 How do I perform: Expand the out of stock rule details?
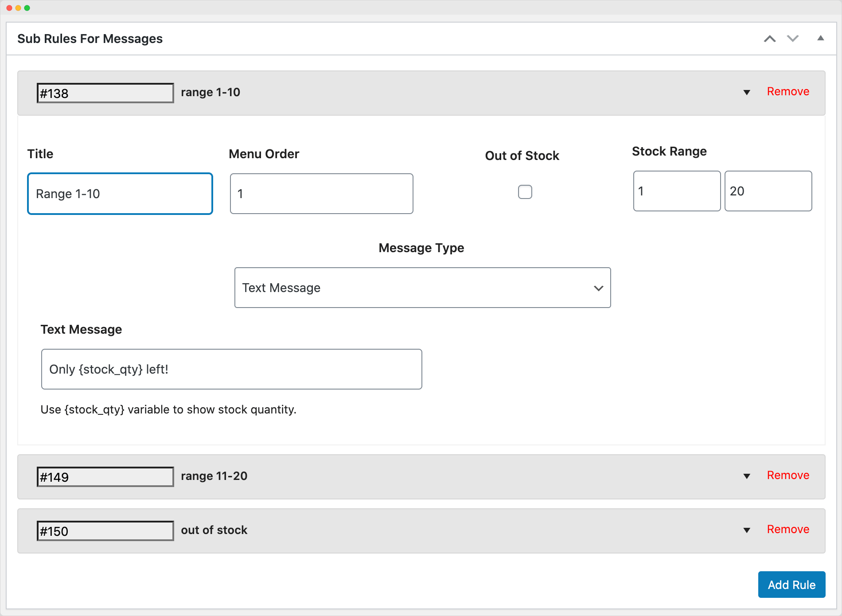click(747, 530)
